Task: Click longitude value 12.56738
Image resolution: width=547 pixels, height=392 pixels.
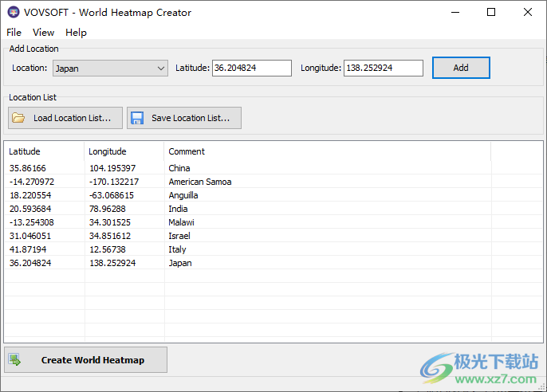Action: click(108, 249)
